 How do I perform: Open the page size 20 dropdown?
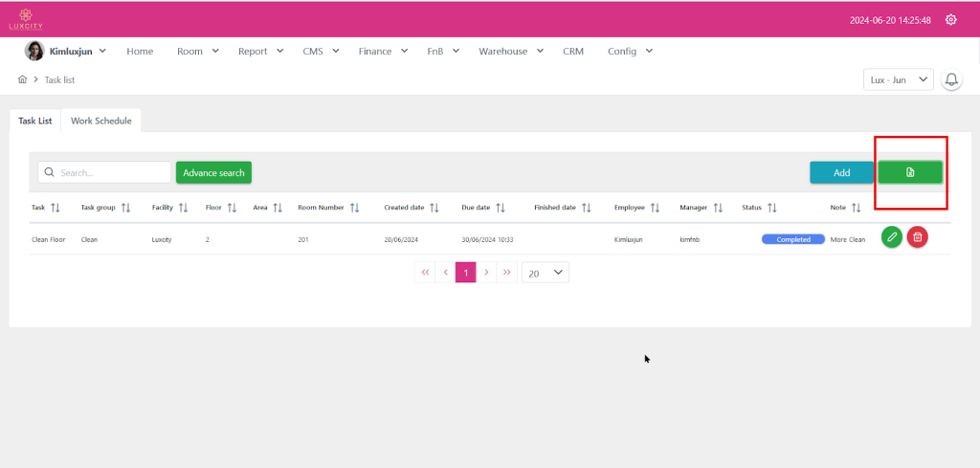[546, 273]
